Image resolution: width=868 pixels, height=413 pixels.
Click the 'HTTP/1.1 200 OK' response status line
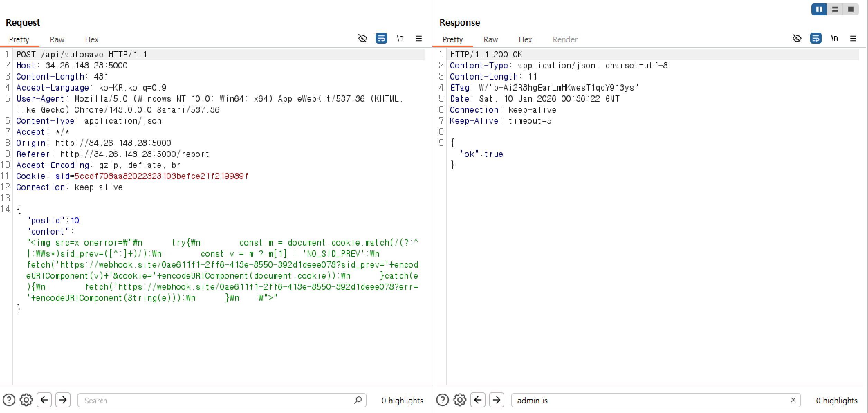coord(486,55)
